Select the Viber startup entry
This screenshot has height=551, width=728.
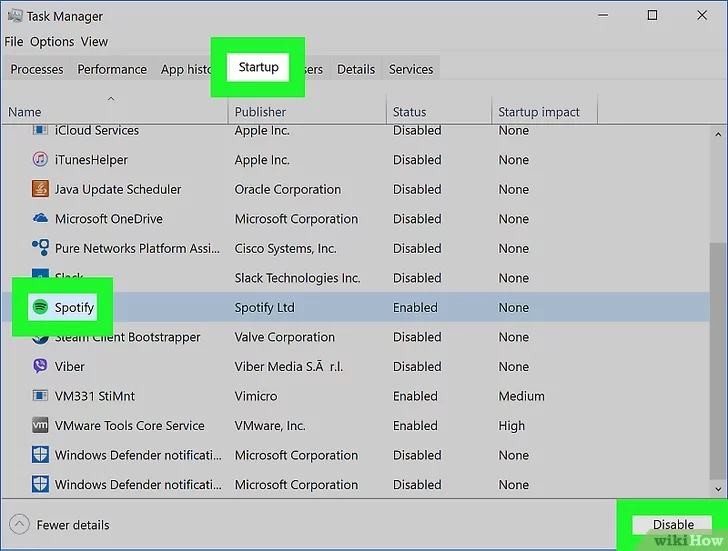click(x=70, y=366)
